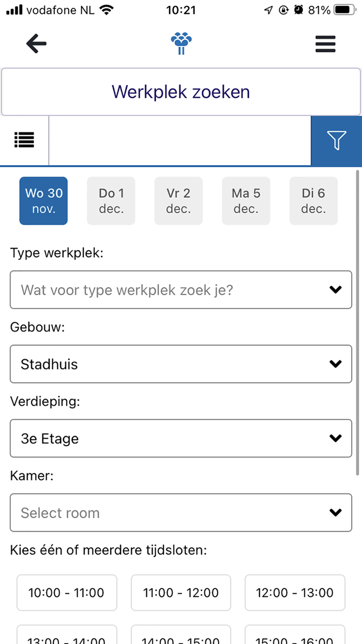The width and height of the screenshot is (362, 644).
Task: Switch to the Do 1 dec tab
Action: tap(111, 201)
